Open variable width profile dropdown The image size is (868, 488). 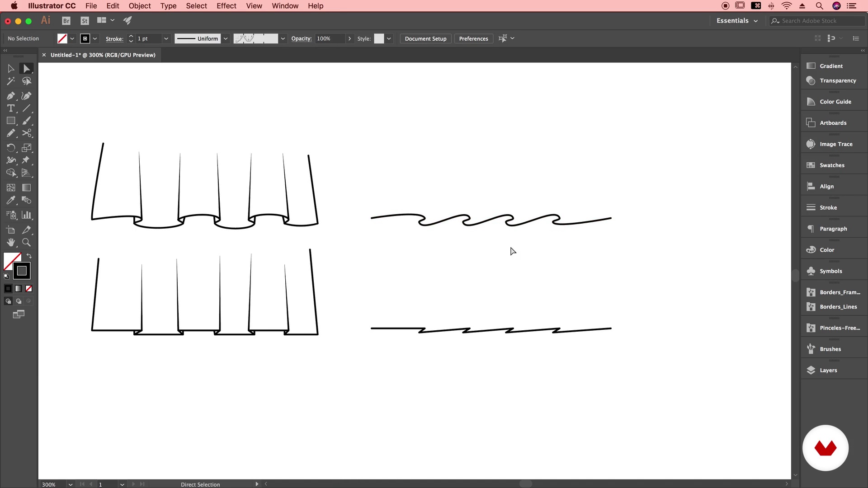pyautogui.click(x=226, y=39)
